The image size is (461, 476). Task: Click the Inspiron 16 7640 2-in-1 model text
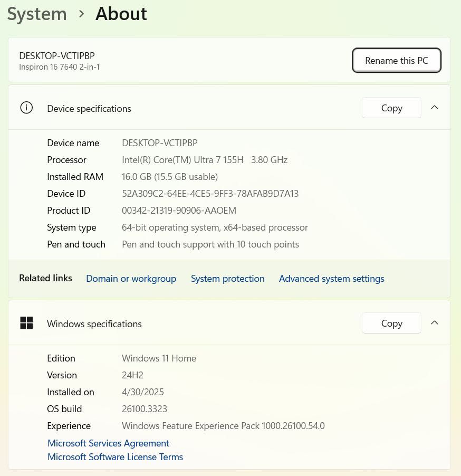pos(60,67)
